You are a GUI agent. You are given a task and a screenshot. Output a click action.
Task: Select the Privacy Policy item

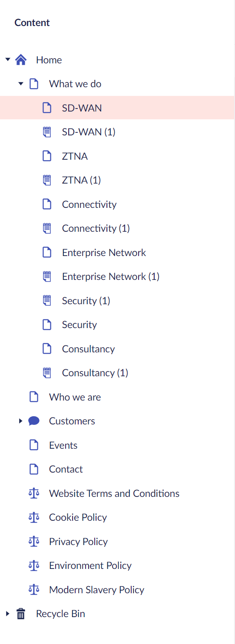click(78, 542)
